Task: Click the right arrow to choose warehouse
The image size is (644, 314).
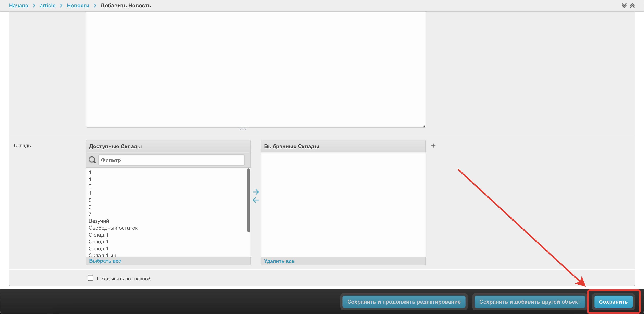Action: (x=256, y=192)
